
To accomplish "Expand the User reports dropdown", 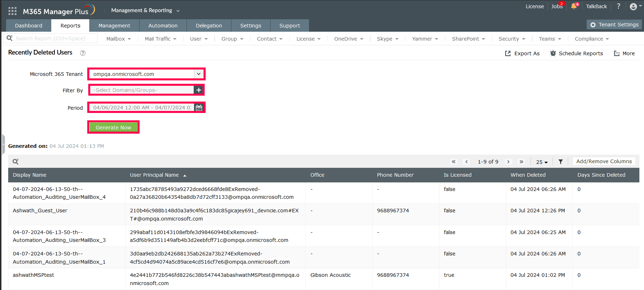I will [199, 39].
